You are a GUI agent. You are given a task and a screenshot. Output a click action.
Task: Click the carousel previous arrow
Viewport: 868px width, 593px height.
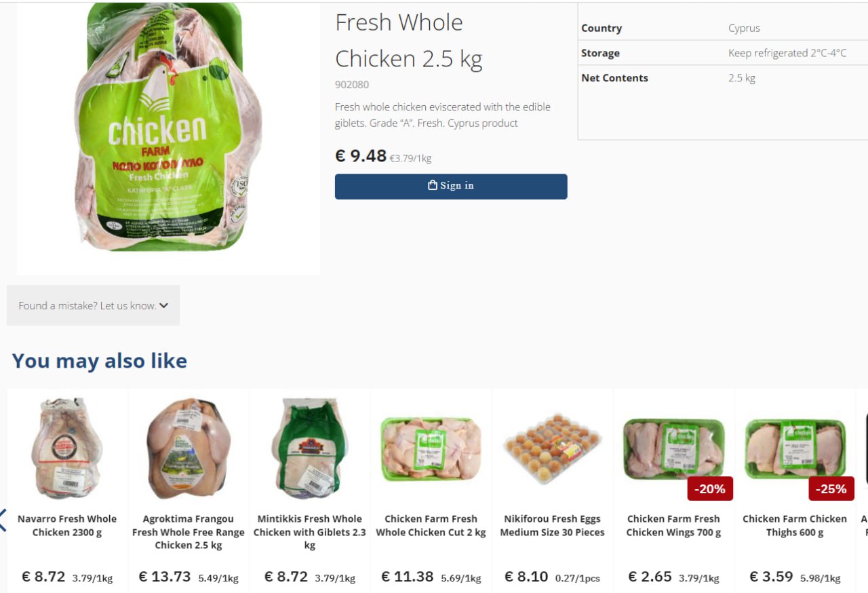point(3,520)
